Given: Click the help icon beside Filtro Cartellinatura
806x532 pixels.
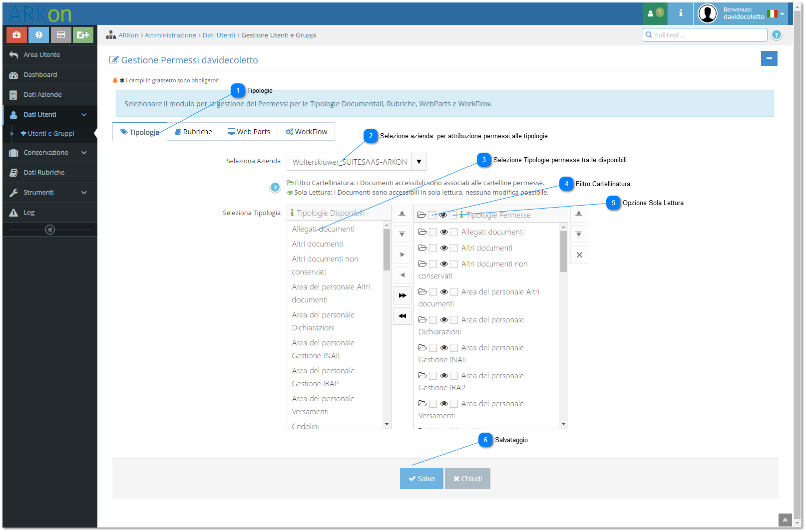Looking at the screenshot, I should [275, 188].
